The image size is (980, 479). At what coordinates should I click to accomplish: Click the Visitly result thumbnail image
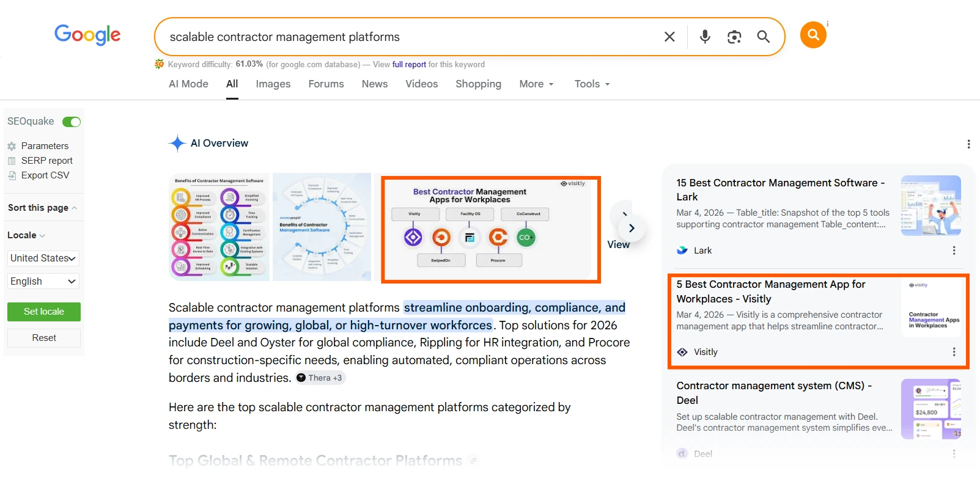(x=931, y=307)
